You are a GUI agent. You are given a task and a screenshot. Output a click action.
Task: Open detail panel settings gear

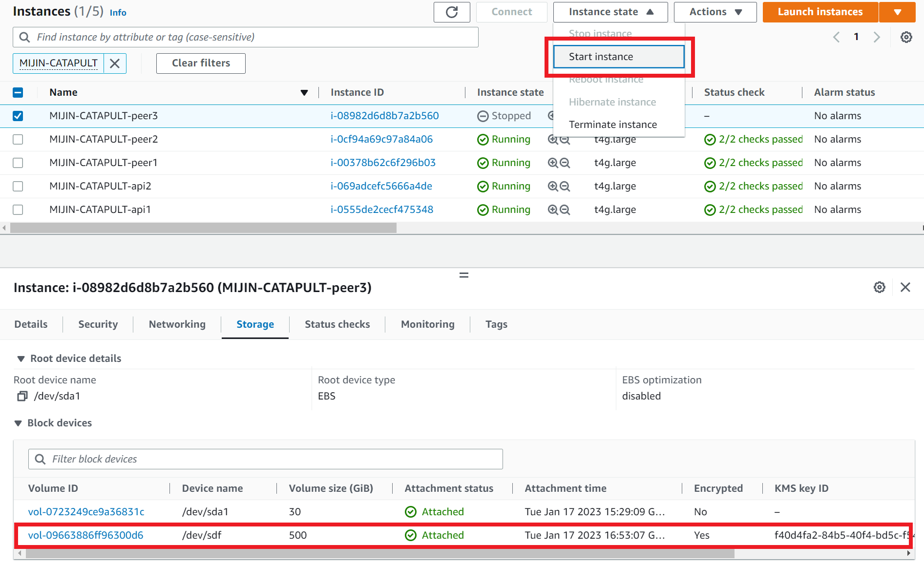(x=880, y=287)
